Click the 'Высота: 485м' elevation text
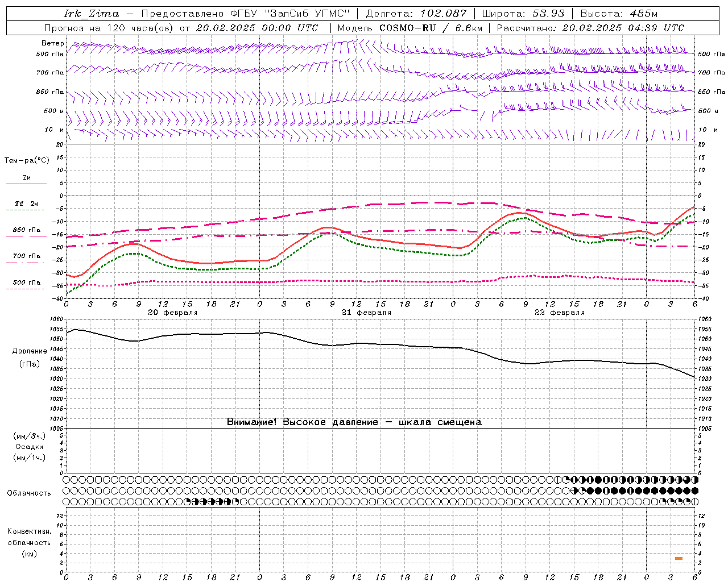Viewport: 728px width, 582px height. click(619, 14)
